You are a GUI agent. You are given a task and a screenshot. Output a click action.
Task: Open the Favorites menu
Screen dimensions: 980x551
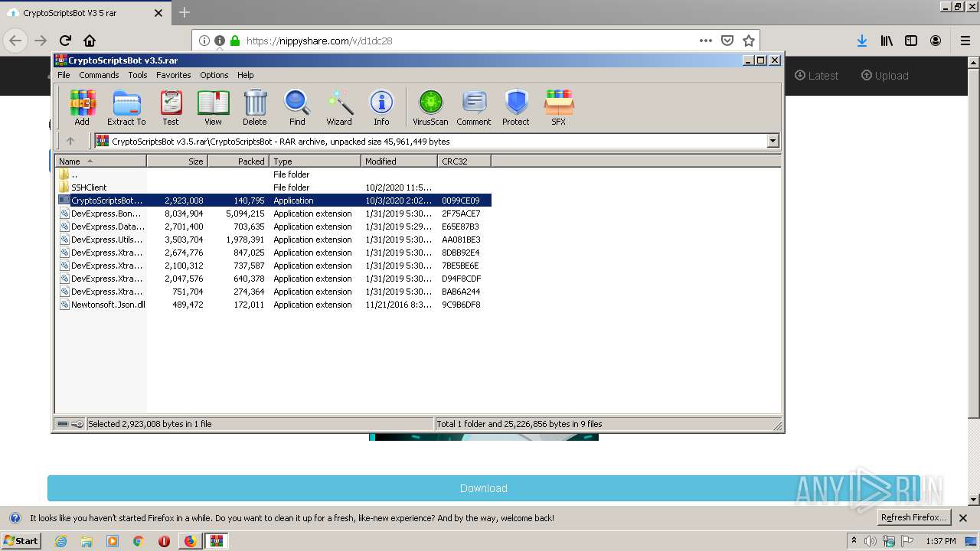174,75
